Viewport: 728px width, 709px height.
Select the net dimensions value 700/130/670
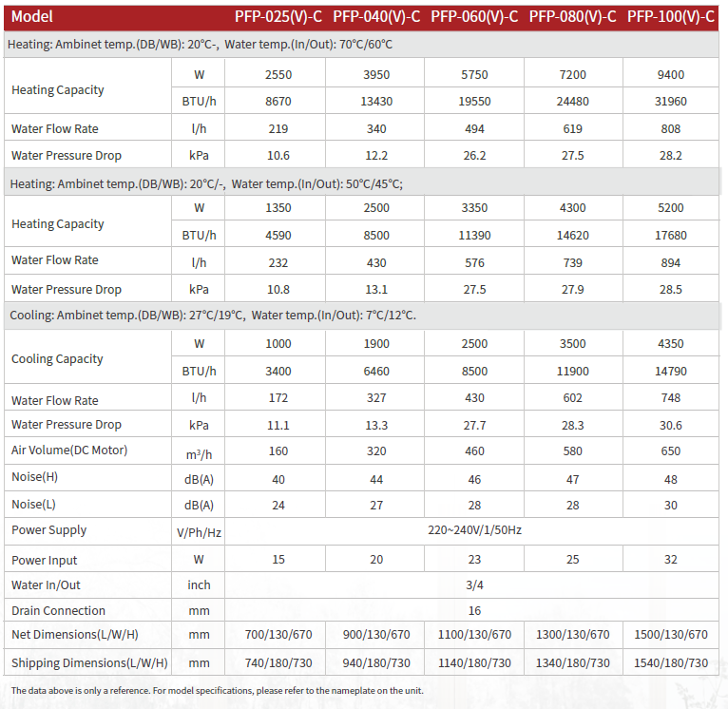click(278, 635)
